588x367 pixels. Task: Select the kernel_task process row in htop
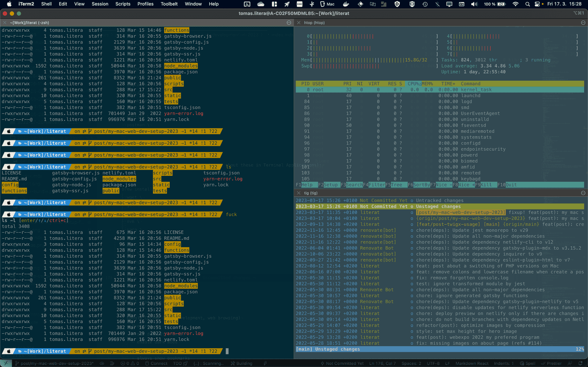[x=440, y=90]
